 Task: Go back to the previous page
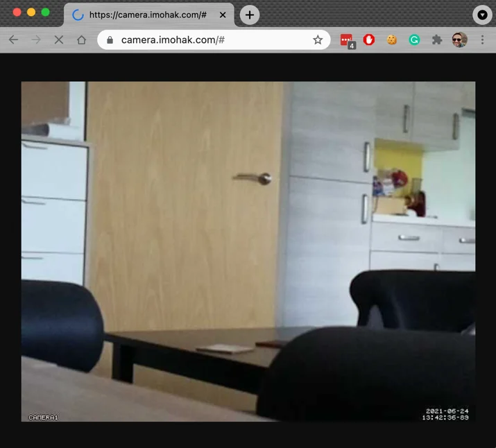14,40
